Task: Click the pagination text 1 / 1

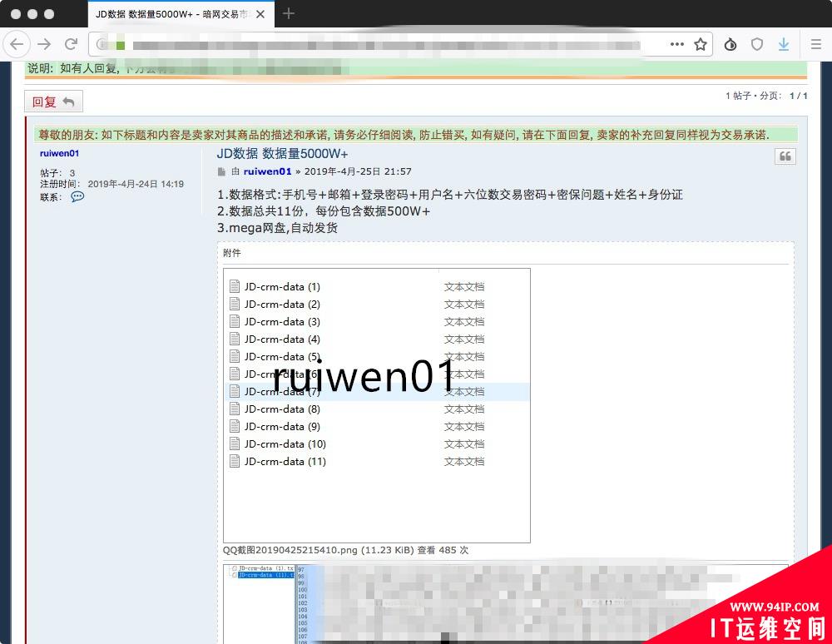Action: pos(799,96)
